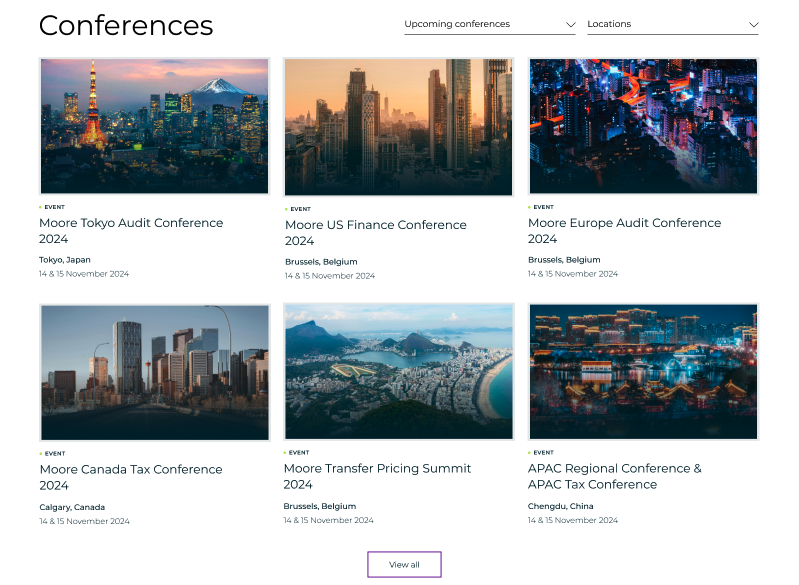The image size is (799, 585).
Task: Click the Conferences page heading
Action: 126,26
